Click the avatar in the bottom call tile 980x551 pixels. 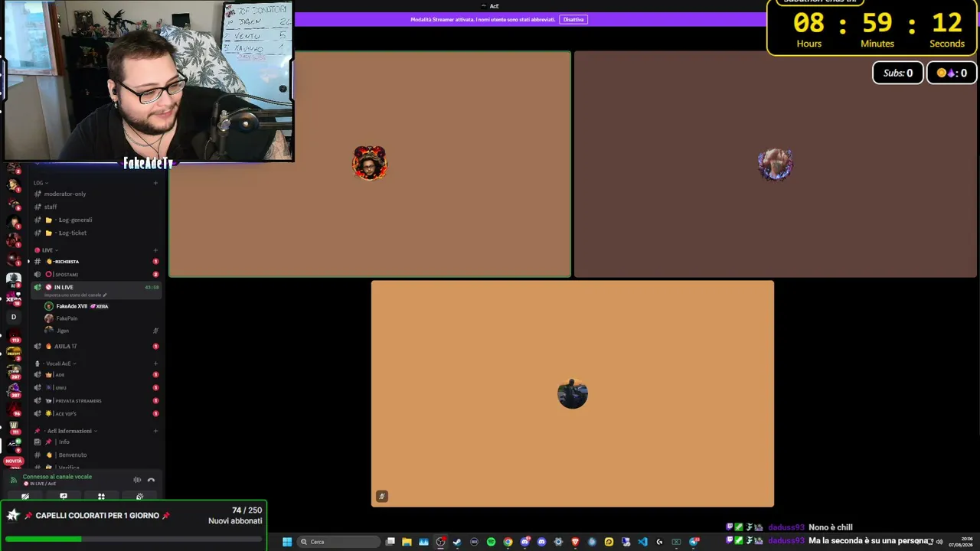tap(573, 394)
